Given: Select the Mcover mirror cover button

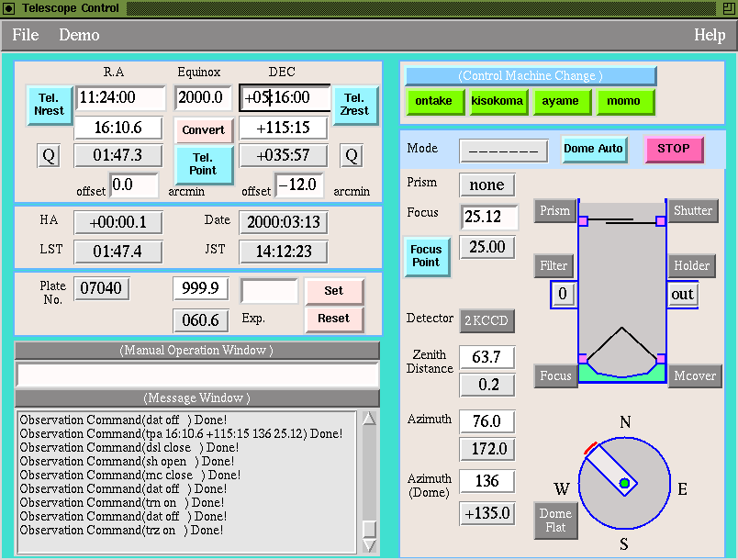Looking at the screenshot, I should pos(692,375).
